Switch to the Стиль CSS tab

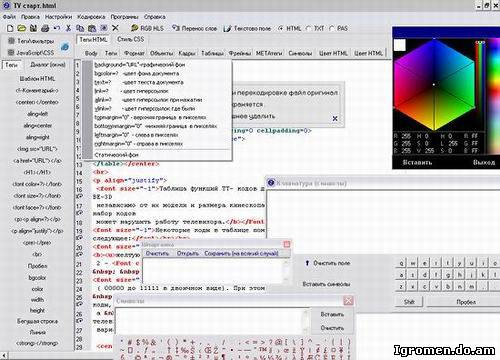(x=131, y=39)
